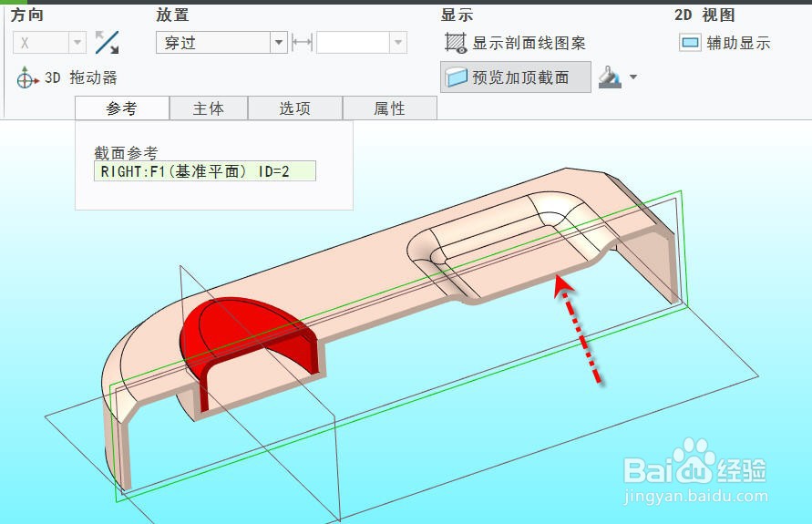The height and width of the screenshot is (524, 812).
Task: Select the RIGHT:F1 截面参考 reference collector
Action: pyautogui.click(x=204, y=171)
